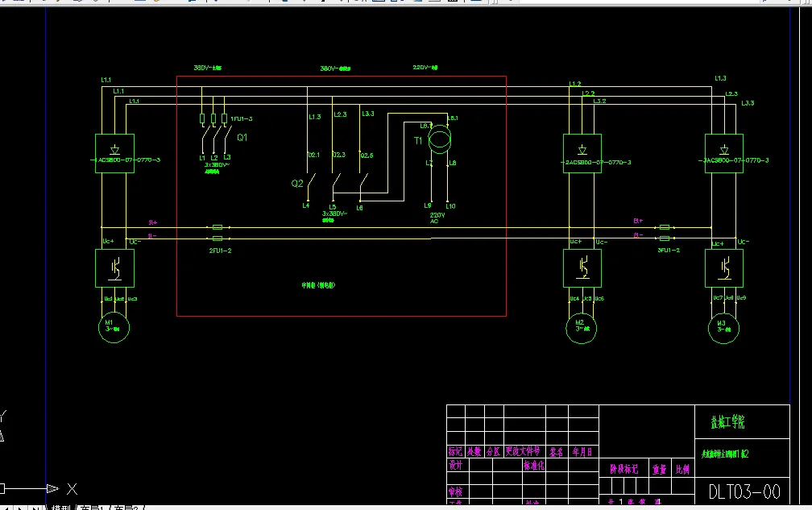Screen dimensions: 812x510
Task: Click the 审核 title block cell
Action: point(456,491)
